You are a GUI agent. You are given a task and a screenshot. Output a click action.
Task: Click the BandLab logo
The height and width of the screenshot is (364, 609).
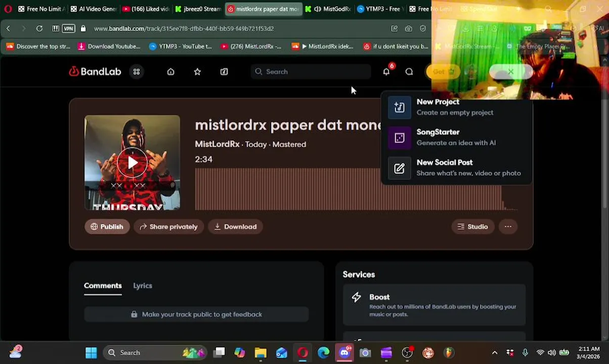[x=95, y=72]
